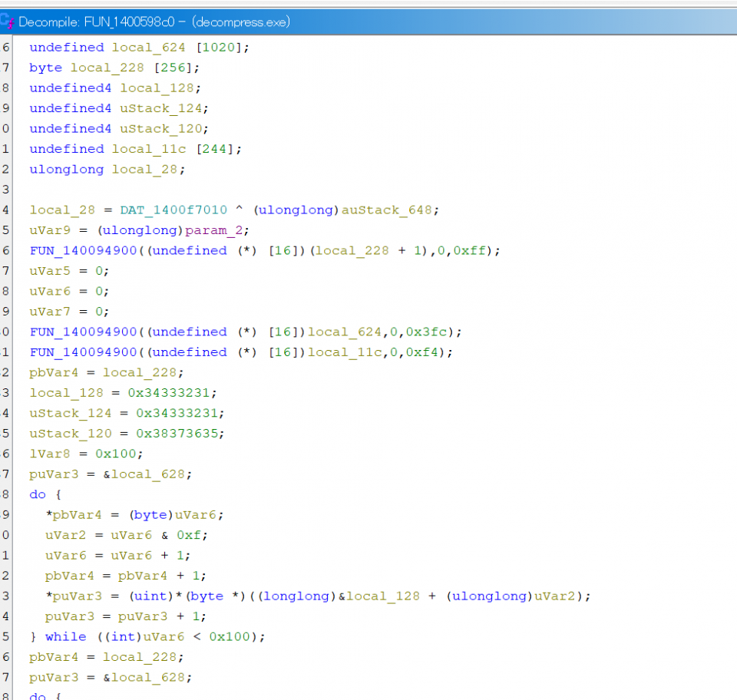Click global DAT_1400f7010 reference
This screenshot has width=737, height=700.
[174, 210]
